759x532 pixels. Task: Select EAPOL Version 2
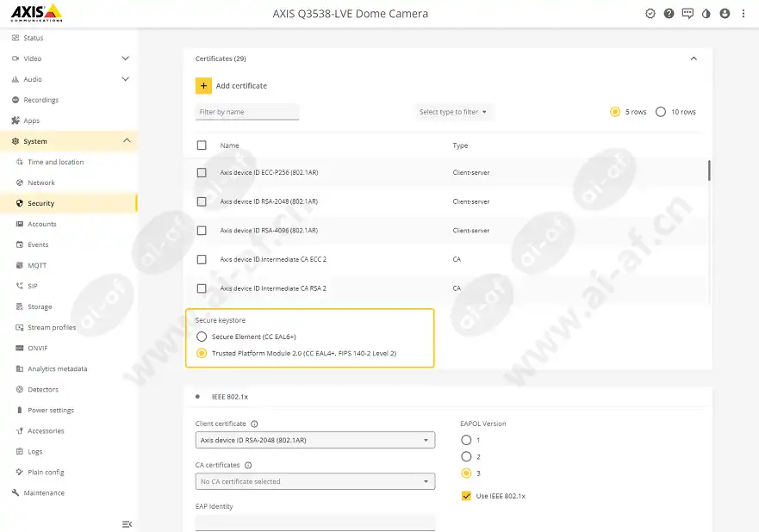tap(466, 456)
